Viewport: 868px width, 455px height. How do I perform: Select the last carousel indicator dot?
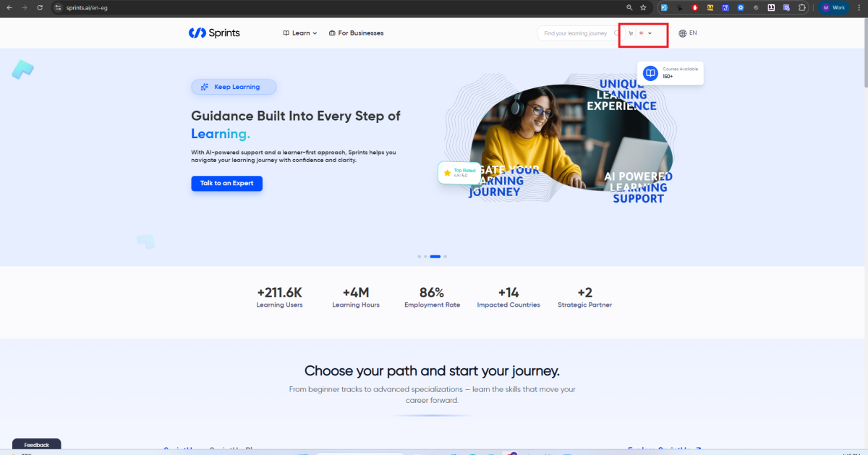(x=446, y=256)
